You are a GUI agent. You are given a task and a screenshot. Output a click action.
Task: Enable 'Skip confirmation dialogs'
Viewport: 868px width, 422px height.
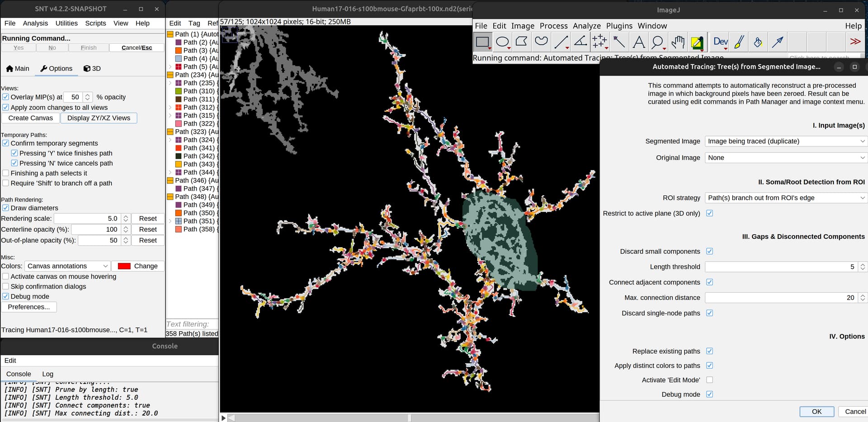coord(6,286)
